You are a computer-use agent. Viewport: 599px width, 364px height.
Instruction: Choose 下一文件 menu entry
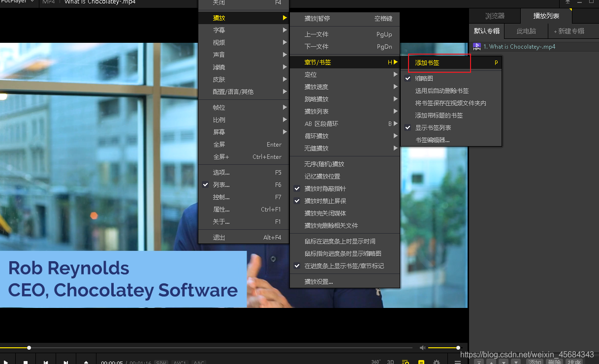coord(345,47)
